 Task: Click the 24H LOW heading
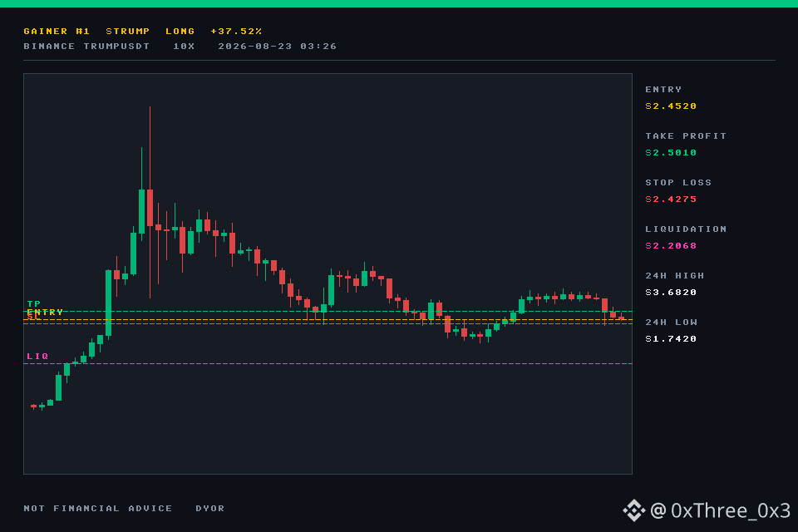coord(671,323)
